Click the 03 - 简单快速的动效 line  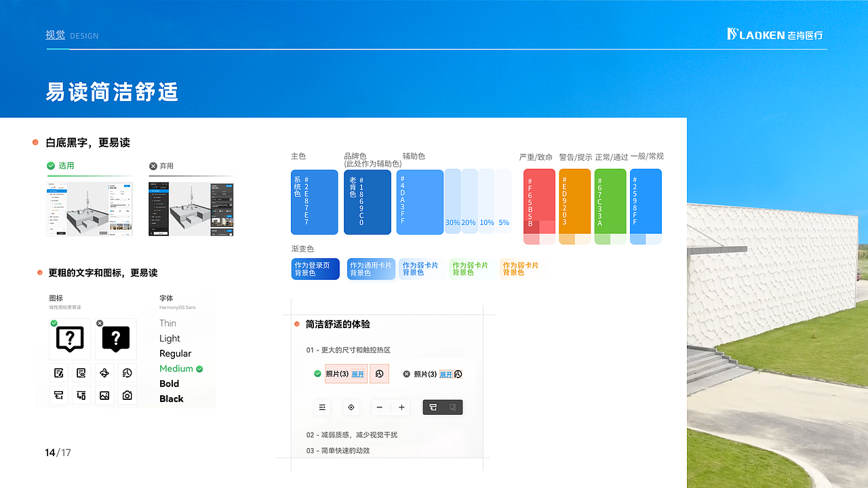(x=338, y=451)
